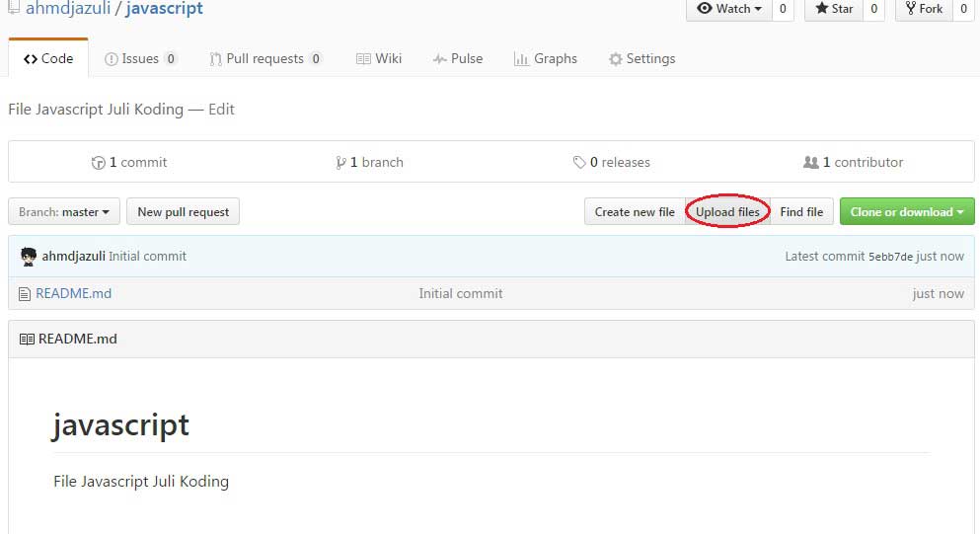Click the file icon beside README.md

pos(25,294)
